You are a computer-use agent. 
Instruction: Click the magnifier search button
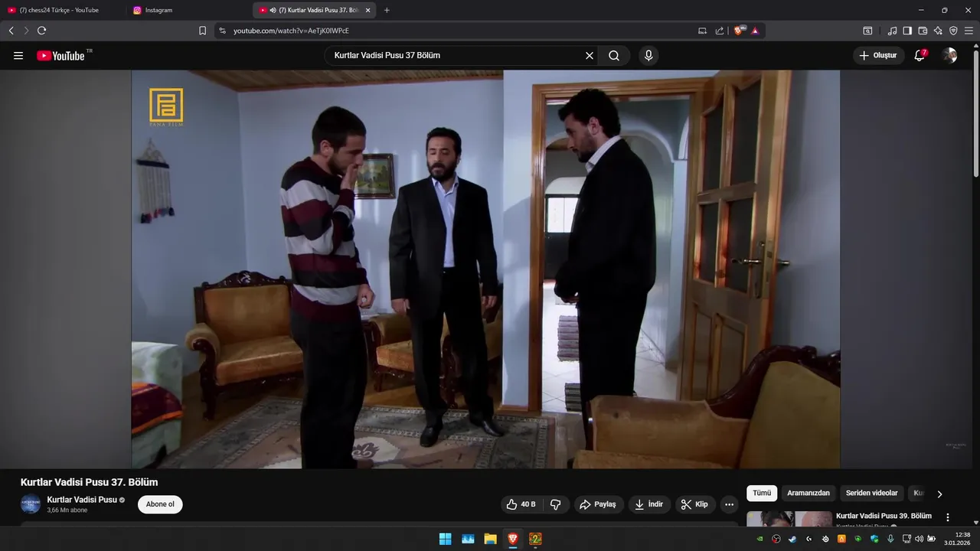point(614,56)
